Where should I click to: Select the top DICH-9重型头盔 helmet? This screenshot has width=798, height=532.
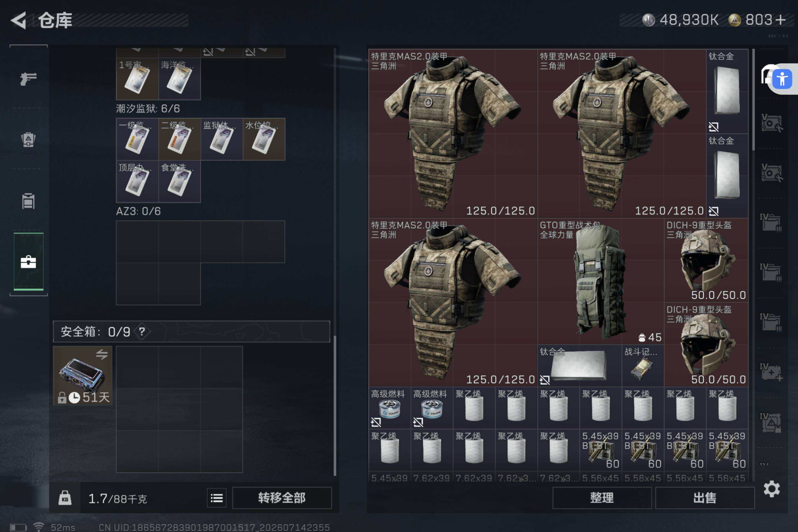click(x=706, y=260)
